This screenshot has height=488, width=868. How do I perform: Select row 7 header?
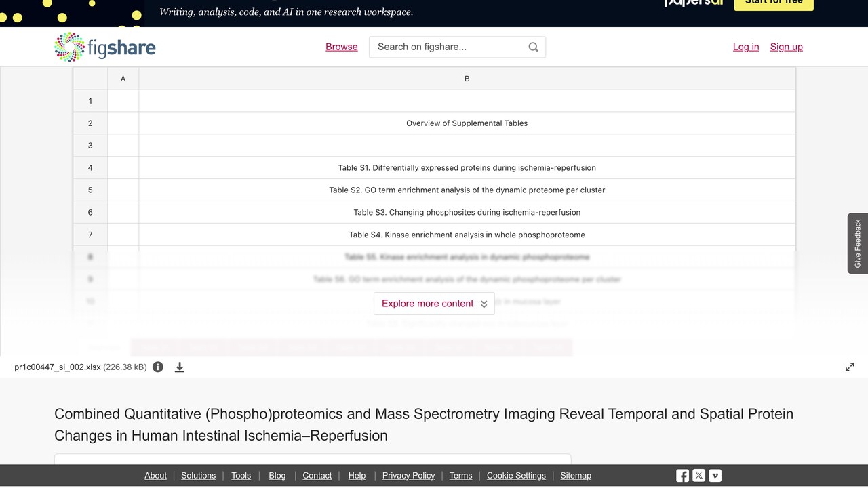coord(90,235)
